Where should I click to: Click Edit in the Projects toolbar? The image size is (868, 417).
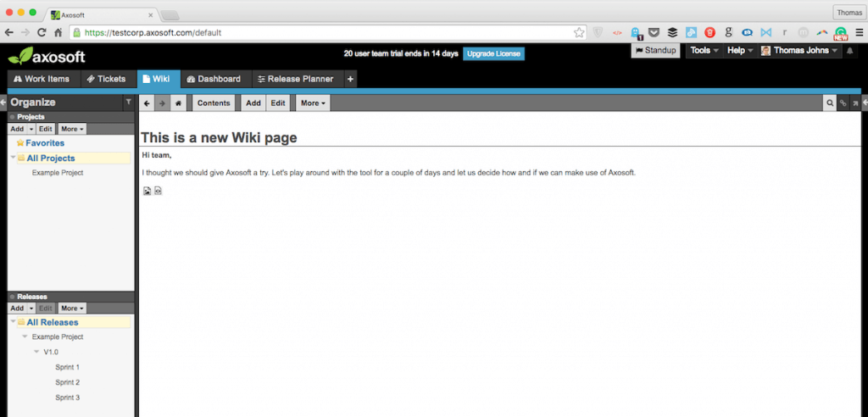point(46,129)
